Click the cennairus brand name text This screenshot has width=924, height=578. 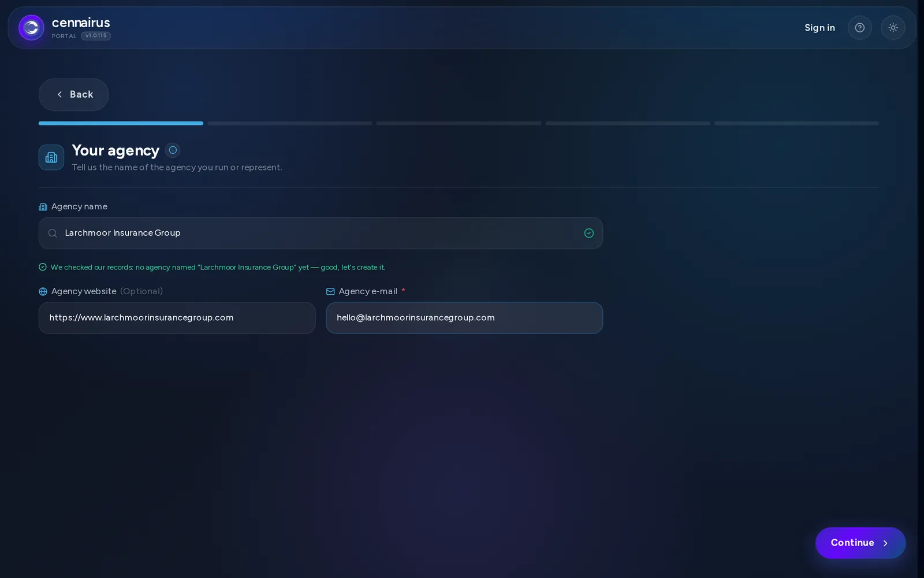click(81, 23)
